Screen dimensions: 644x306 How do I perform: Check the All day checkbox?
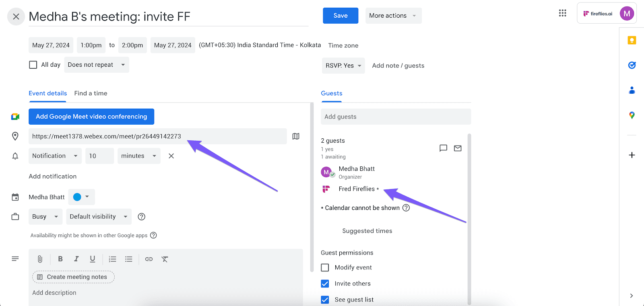point(33,65)
